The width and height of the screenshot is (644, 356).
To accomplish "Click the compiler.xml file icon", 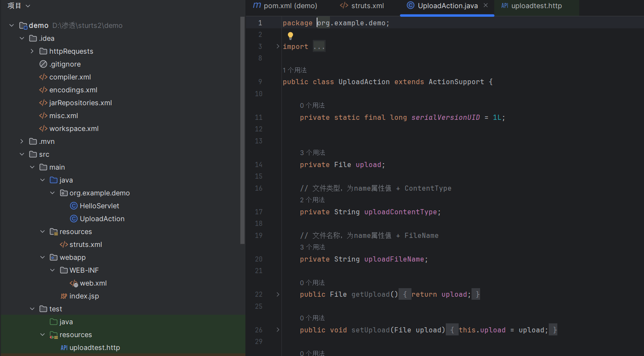I will [x=43, y=77].
